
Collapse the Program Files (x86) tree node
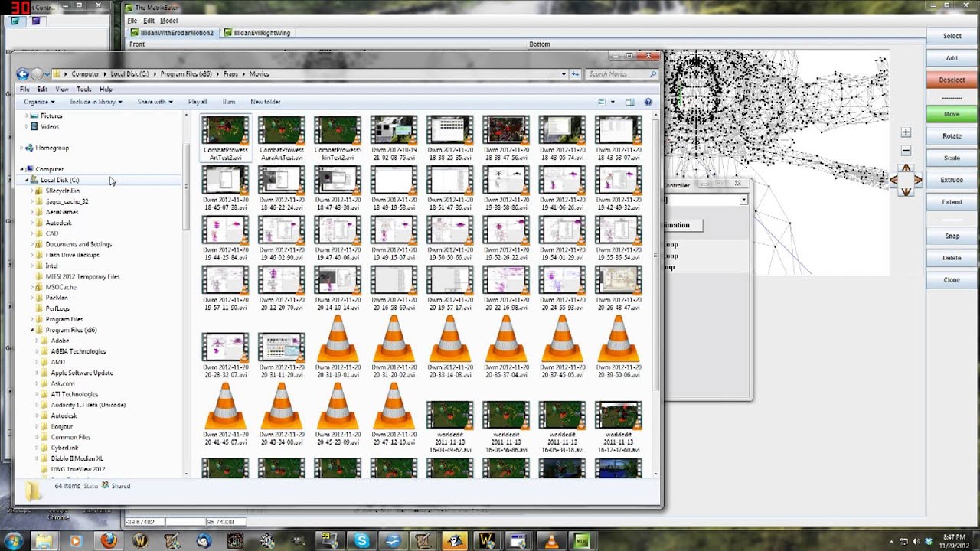[x=32, y=331]
